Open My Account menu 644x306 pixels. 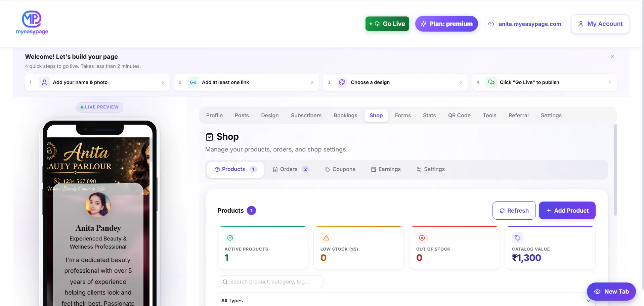(x=600, y=24)
